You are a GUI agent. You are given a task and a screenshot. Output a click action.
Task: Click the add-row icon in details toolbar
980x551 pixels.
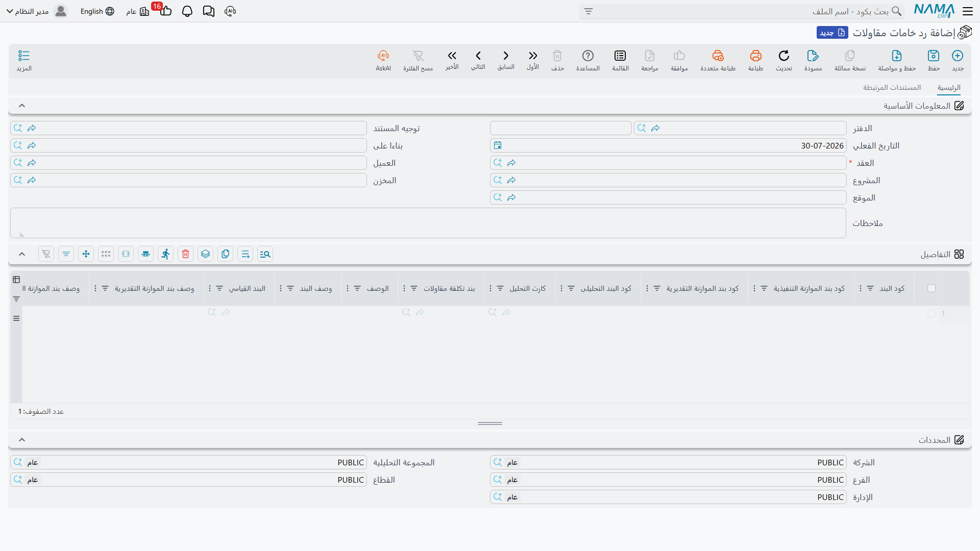246,254
